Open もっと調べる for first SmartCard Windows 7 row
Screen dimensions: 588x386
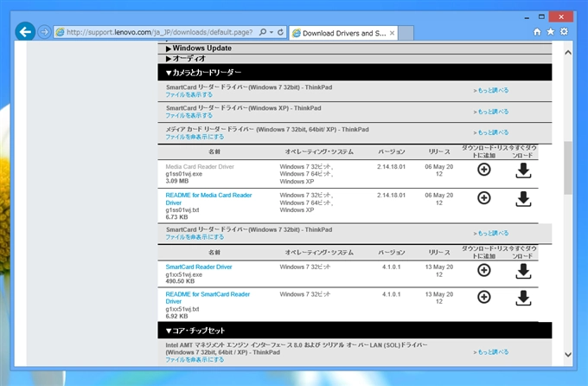[491, 91]
